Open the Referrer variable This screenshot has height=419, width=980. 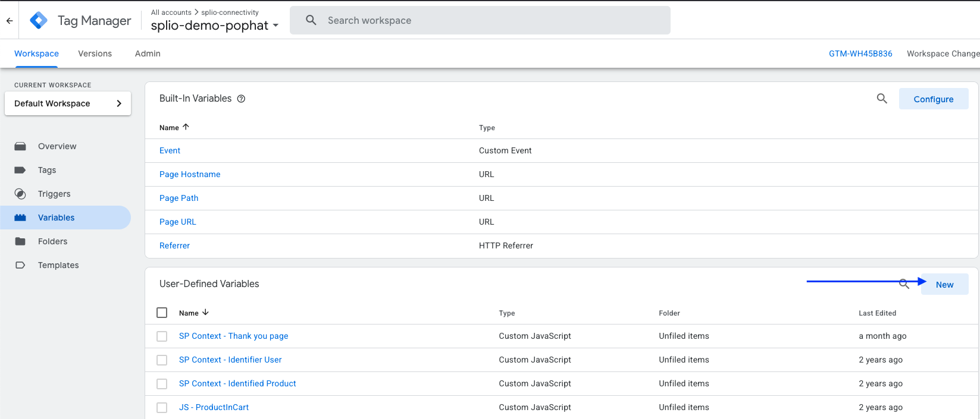click(x=174, y=245)
